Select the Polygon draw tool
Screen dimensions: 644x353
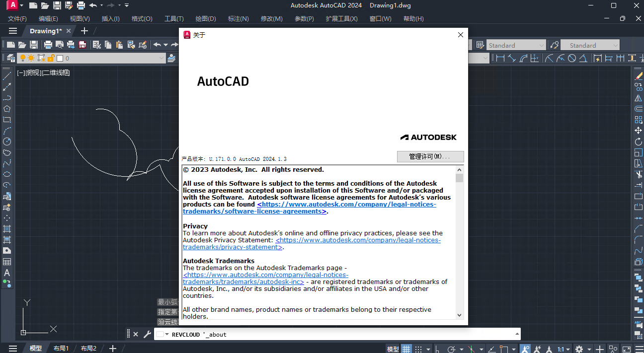[x=7, y=109]
